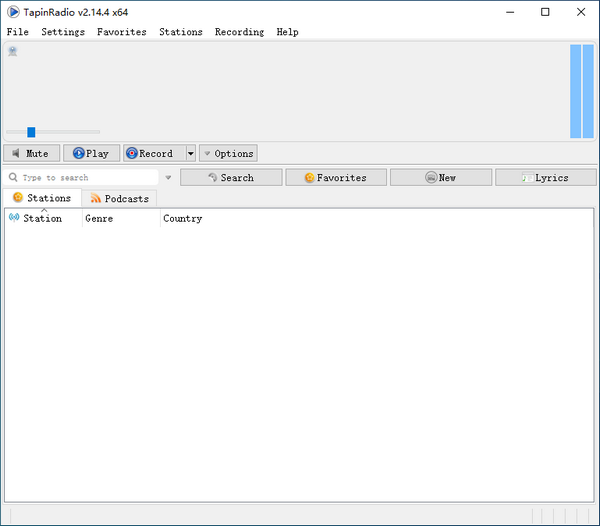Start recording with the Record button
The width and height of the screenshot is (600, 526).
tap(149, 153)
